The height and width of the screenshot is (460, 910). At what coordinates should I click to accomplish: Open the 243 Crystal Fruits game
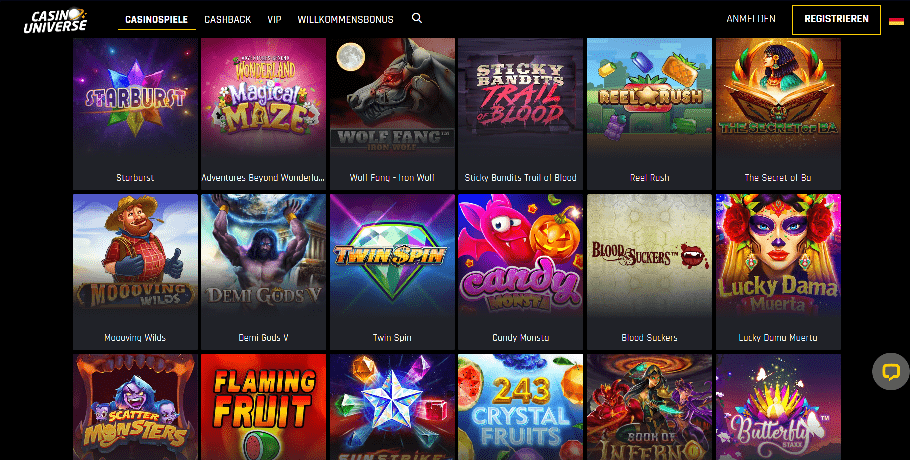click(521, 407)
